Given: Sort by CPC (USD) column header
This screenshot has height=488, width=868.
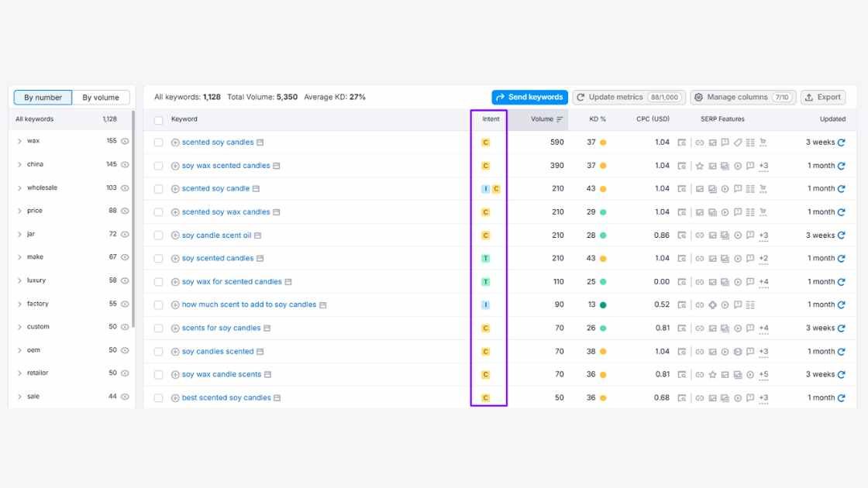Looking at the screenshot, I should (653, 119).
